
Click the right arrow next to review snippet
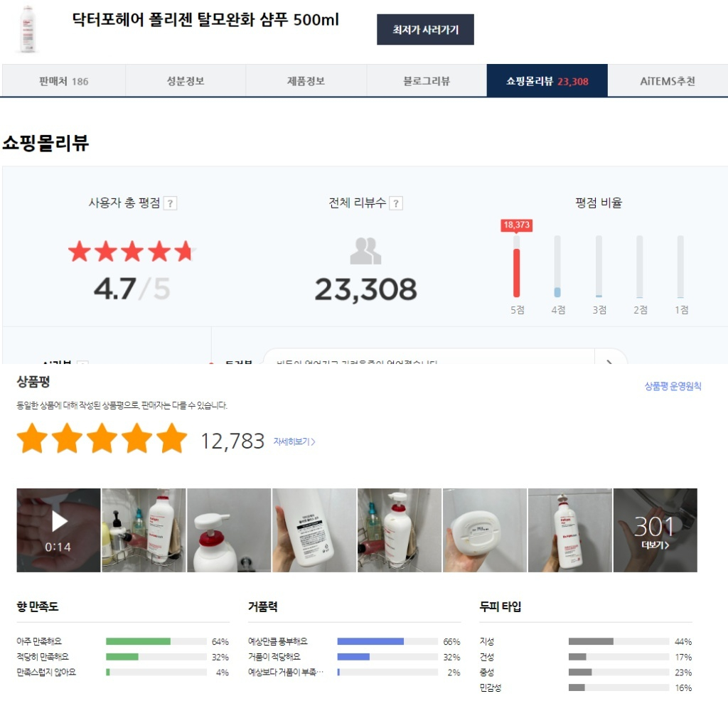point(610,360)
